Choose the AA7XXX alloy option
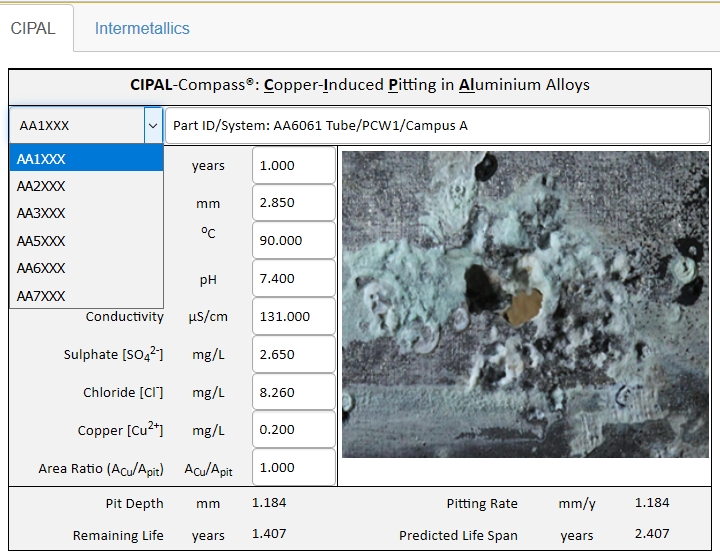The width and height of the screenshot is (720, 553). [86, 296]
